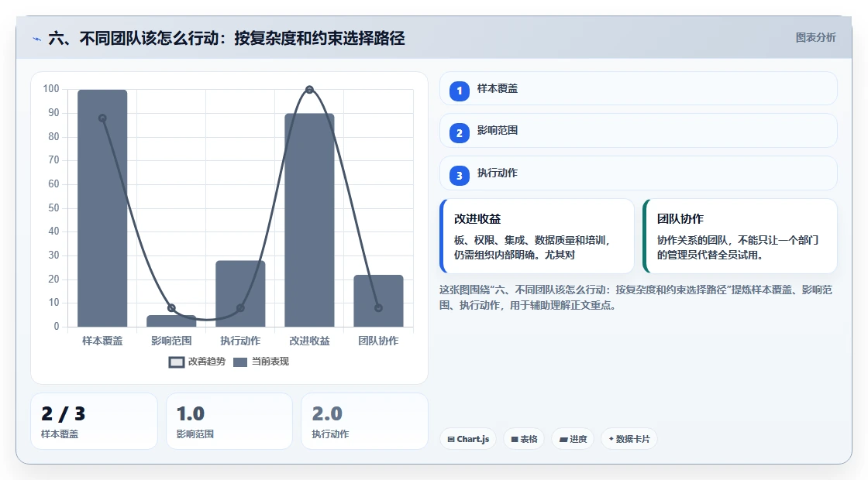Screen dimensions: 868x480
Task: Click the 进度 tag
Action: (x=573, y=439)
